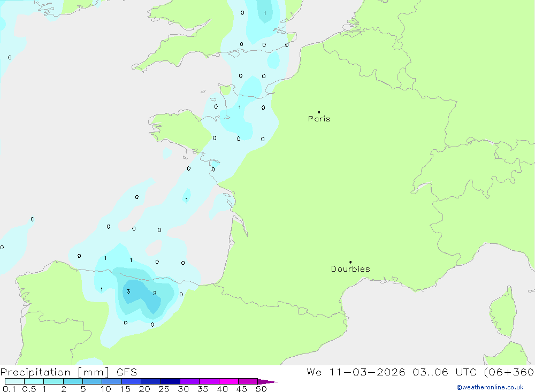Image resolution: width=535 pixels, height=392 pixels.
Task: Click the 'Precipitation [mm]' title text
Action: click(55, 372)
